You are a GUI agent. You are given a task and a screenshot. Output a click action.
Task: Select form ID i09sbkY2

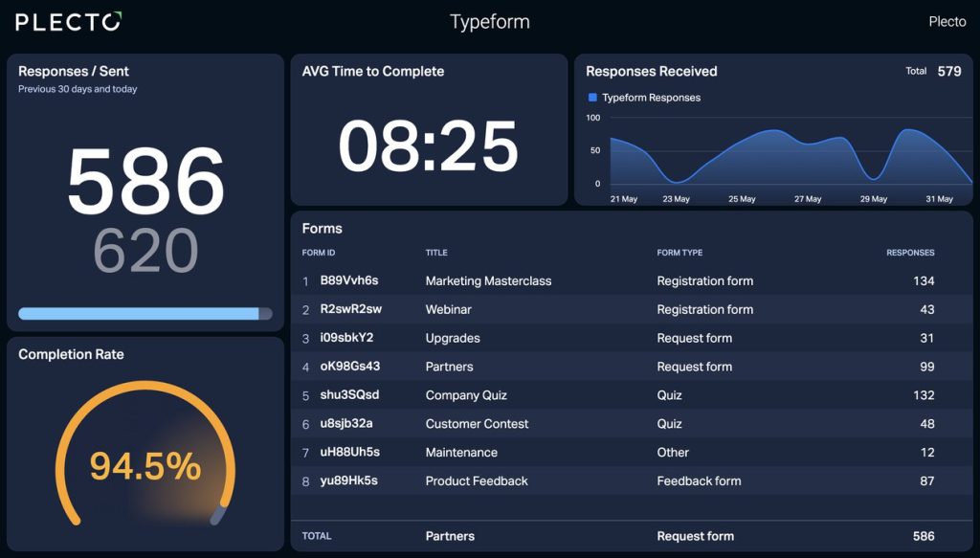[346, 338]
